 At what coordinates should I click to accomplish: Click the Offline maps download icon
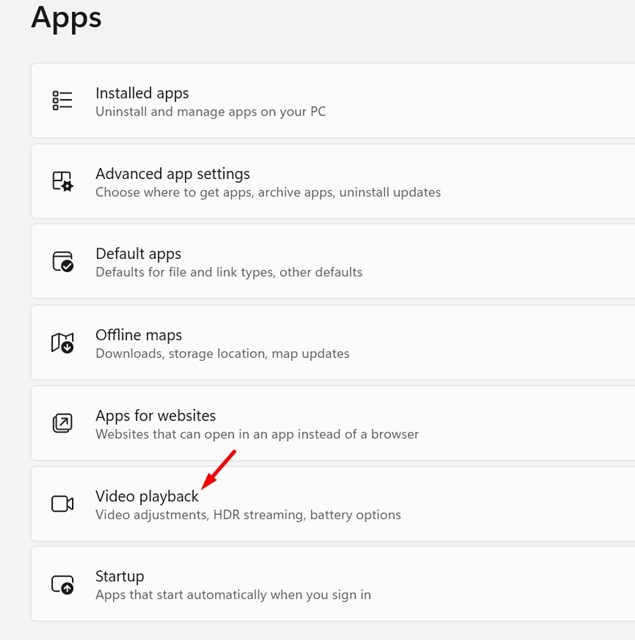coord(62,342)
